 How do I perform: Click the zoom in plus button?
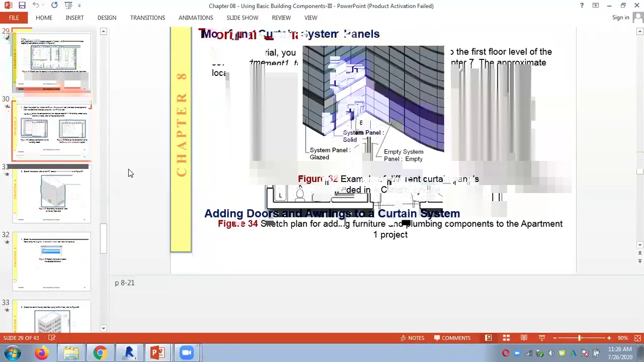609,338
